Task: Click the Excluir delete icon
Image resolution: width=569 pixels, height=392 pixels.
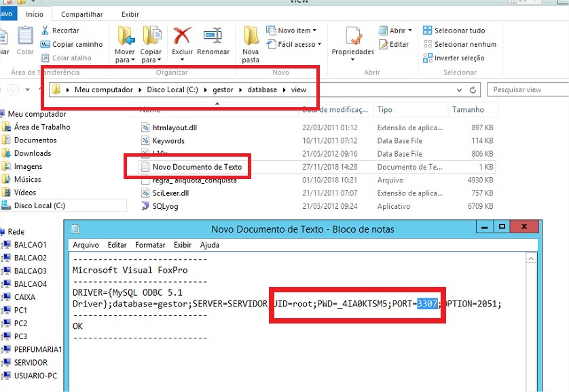Action: [182, 37]
